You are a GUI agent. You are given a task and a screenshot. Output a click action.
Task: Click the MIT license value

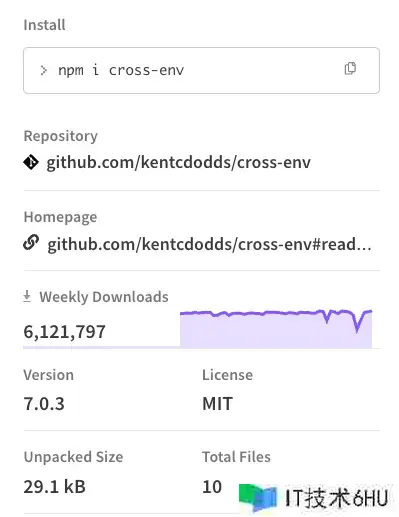click(x=217, y=404)
